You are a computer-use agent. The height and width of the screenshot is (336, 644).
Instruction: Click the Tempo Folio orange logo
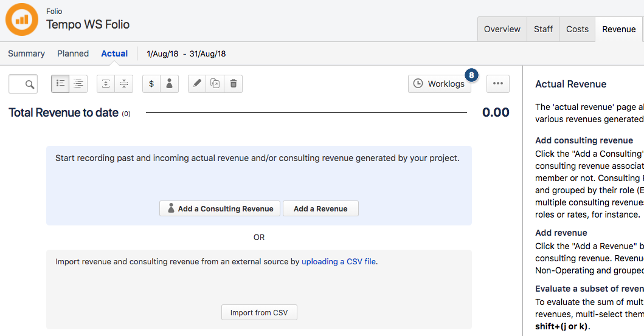[22, 19]
